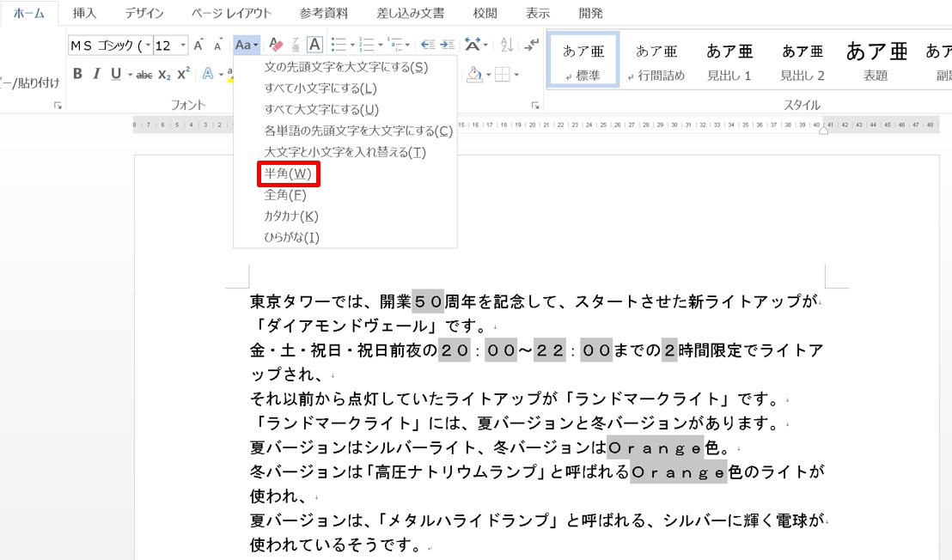Open the 開発 tab
This screenshot has height=560, width=952.
click(591, 13)
